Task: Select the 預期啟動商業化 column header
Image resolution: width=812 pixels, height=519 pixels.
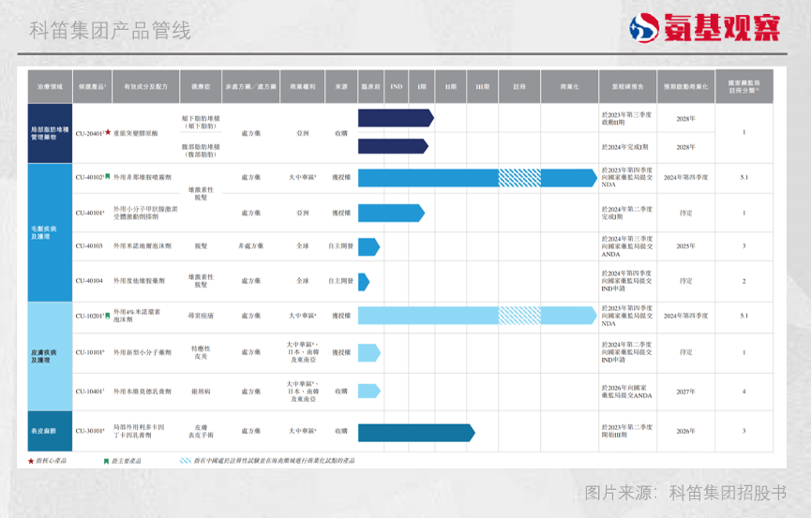Action: (685, 86)
